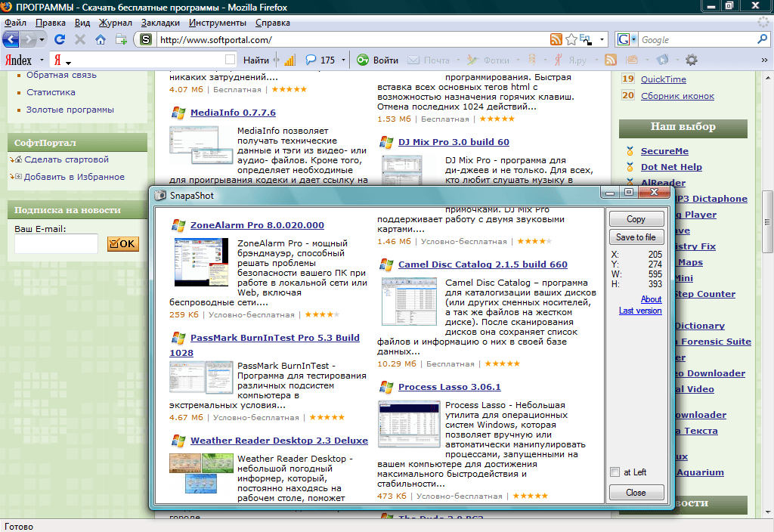The image size is (774, 532).
Task: Click the Я.ру figure icon
Action: tap(558, 60)
